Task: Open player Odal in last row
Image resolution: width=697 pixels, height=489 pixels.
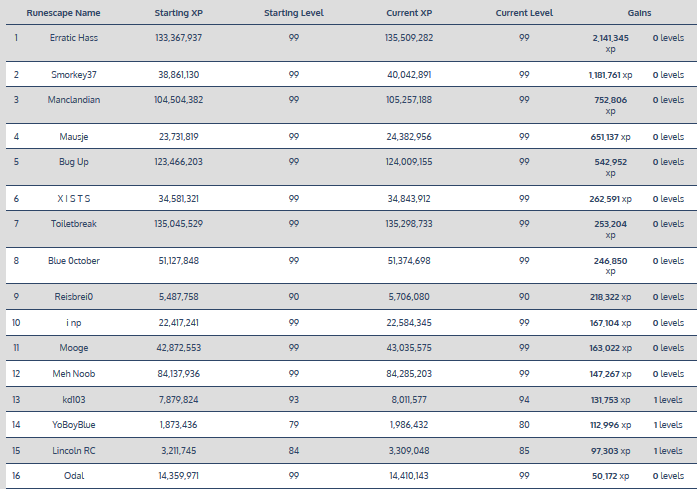Action: click(x=74, y=475)
